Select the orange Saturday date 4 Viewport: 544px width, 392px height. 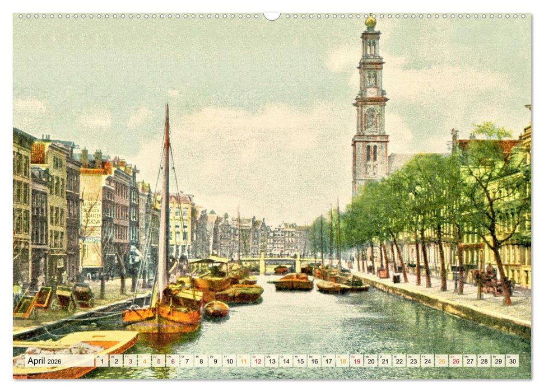click(145, 361)
